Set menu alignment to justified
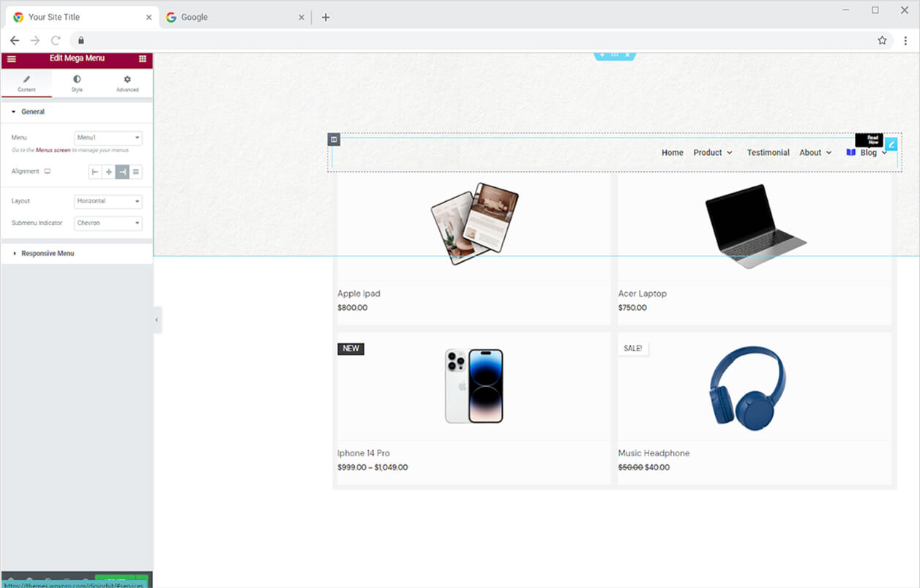 (136, 172)
